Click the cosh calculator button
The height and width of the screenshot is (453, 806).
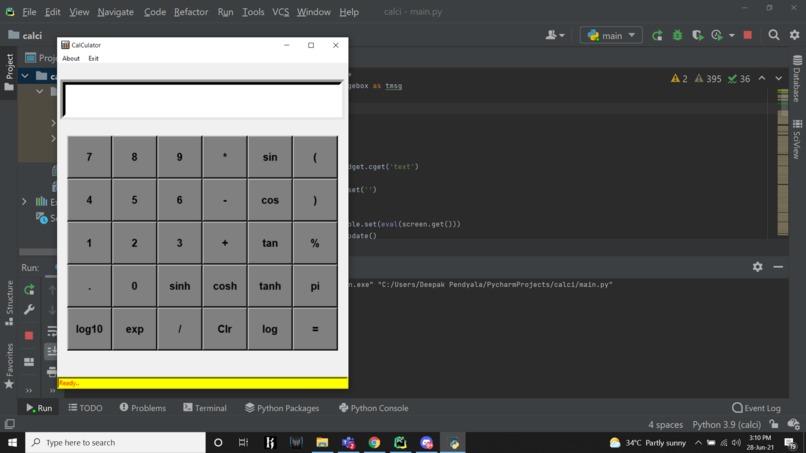(225, 286)
